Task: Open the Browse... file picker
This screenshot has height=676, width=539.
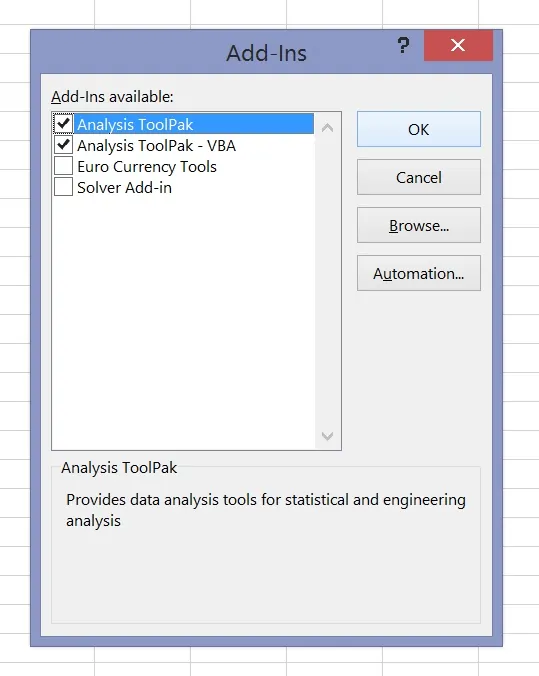Action: tap(419, 225)
